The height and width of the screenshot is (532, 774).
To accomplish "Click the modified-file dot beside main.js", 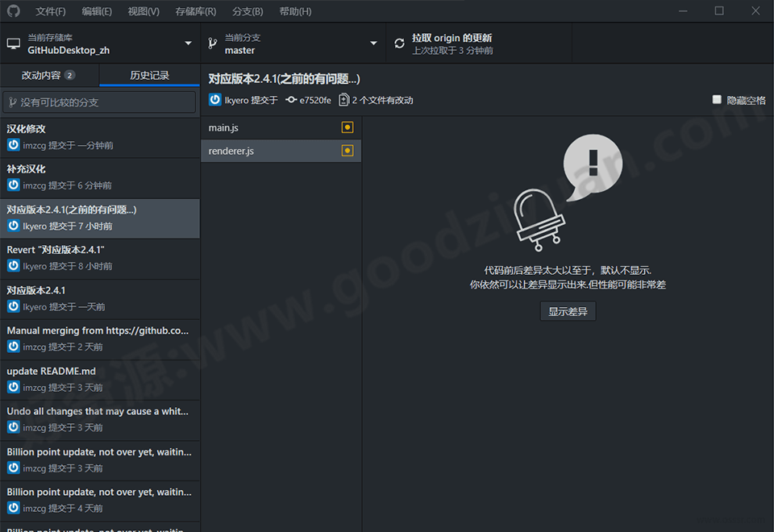I will tap(347, 127).
